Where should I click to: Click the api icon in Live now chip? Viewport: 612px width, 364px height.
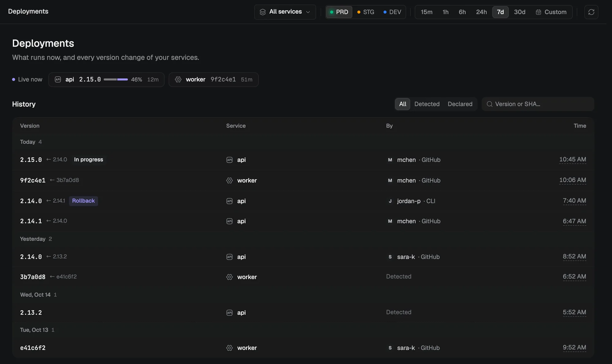coord(58,79)
